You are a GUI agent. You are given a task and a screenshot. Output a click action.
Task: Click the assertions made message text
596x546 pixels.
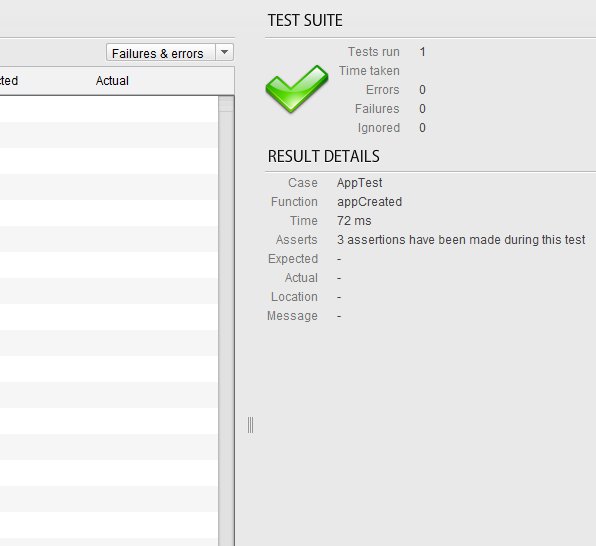point(461,240)
